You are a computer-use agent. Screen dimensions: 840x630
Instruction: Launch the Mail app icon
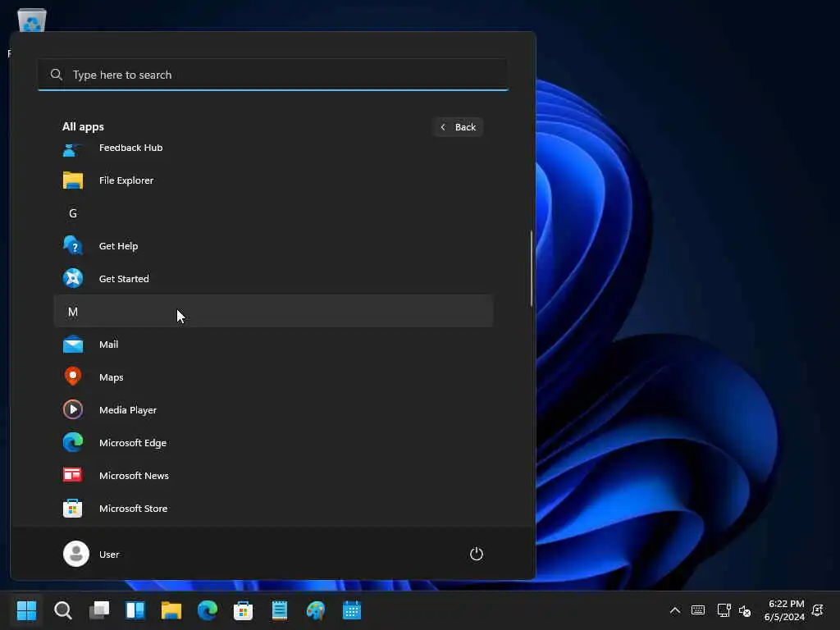[73, 345]
